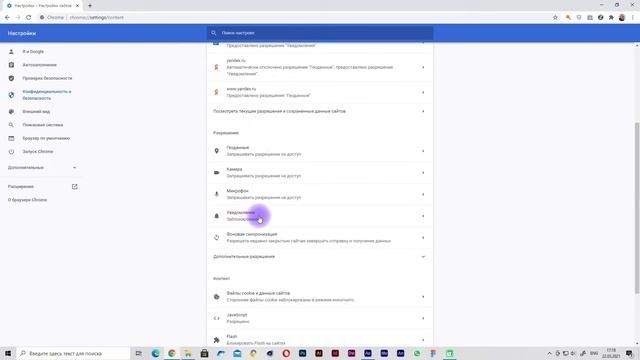
Task: Select Default browser icon in sidebar
Action: (x=11, y=138)
